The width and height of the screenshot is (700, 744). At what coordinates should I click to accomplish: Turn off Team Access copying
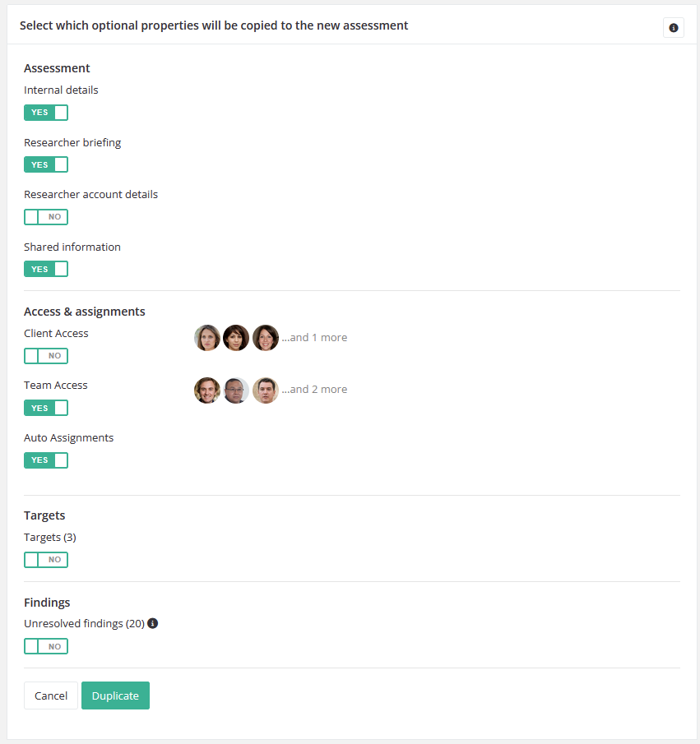(46, 407)
